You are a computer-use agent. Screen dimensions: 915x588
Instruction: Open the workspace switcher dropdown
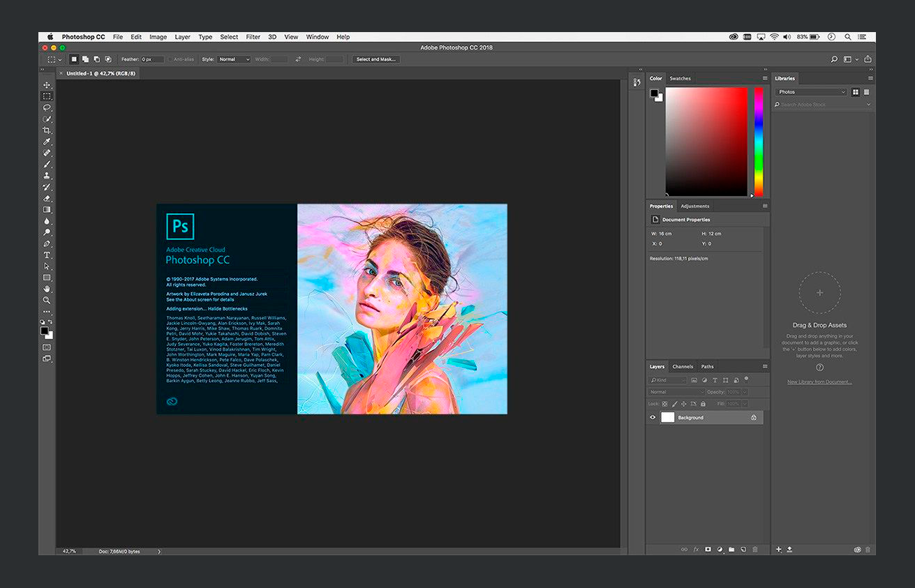(851, 59)
